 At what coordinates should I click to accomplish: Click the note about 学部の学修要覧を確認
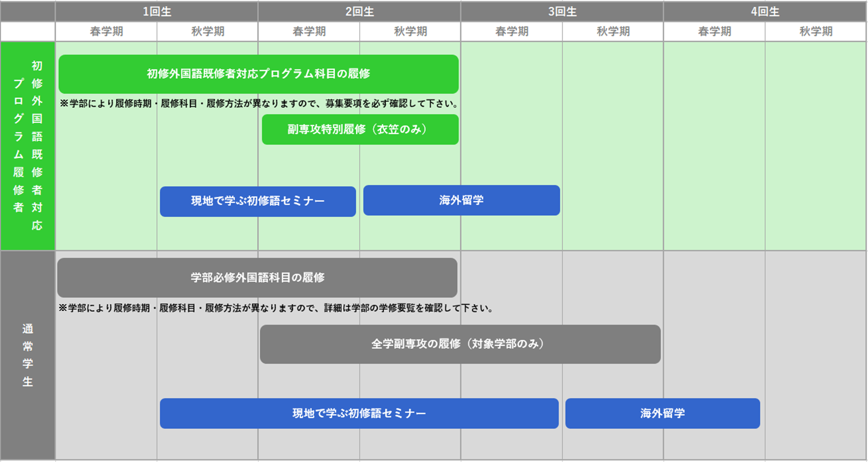point(276,308)
